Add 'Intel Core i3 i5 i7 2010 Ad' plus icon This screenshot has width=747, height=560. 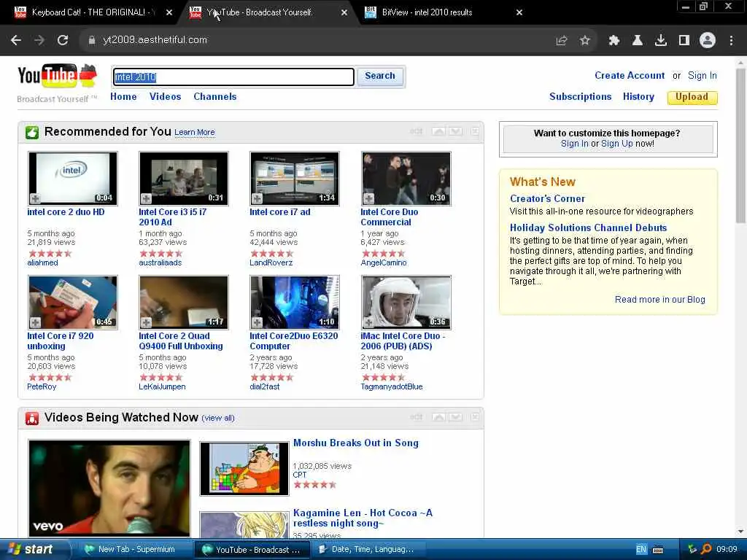146,198
